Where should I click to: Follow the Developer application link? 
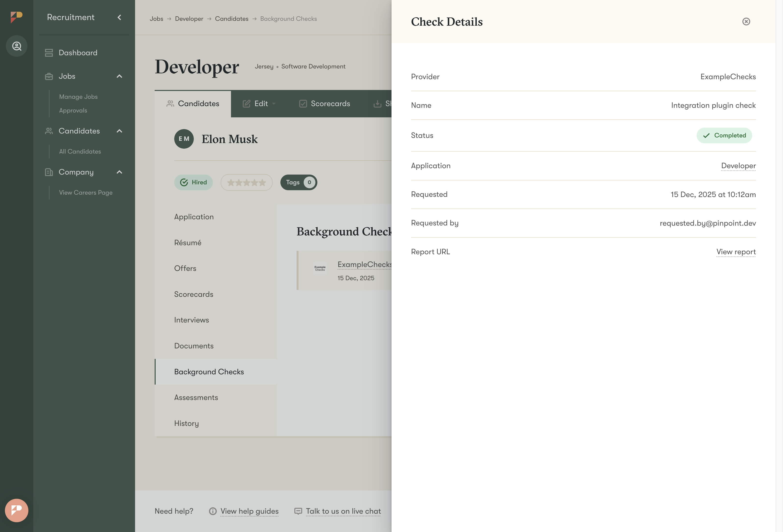tap(738, 166)
